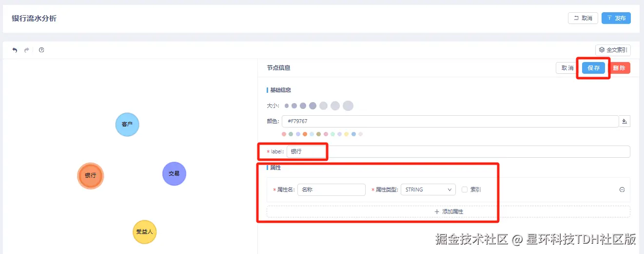This screenshot has height=254, width=644.
Task: Pick the yellow color swatch
Action: click(x=346, y=134)
